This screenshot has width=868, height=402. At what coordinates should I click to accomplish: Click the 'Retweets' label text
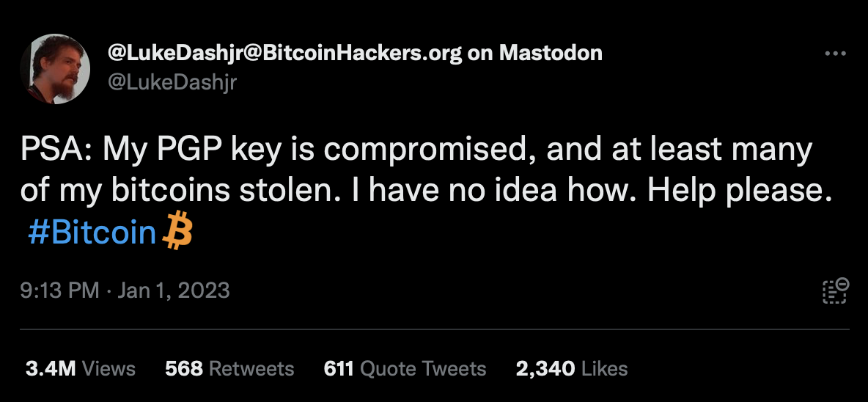pyautogui.click(x=253, y=368)
